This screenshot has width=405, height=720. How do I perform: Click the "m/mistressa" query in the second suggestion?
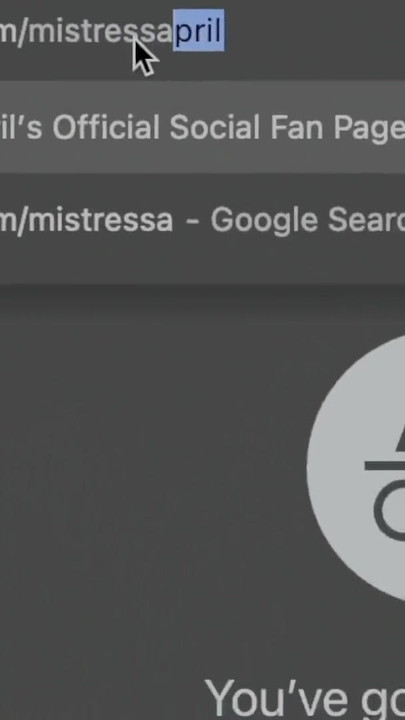(86, 221)
